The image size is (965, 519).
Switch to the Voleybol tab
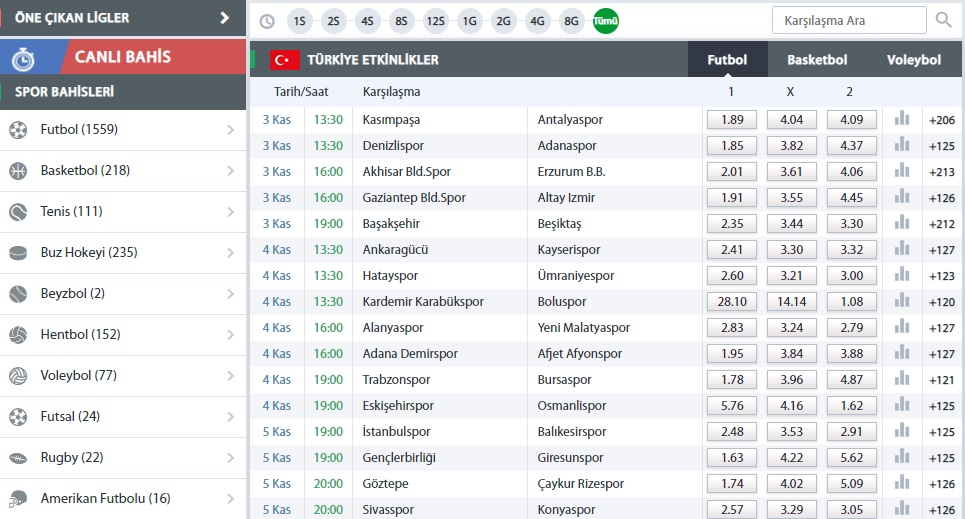[x=914, y=60]
